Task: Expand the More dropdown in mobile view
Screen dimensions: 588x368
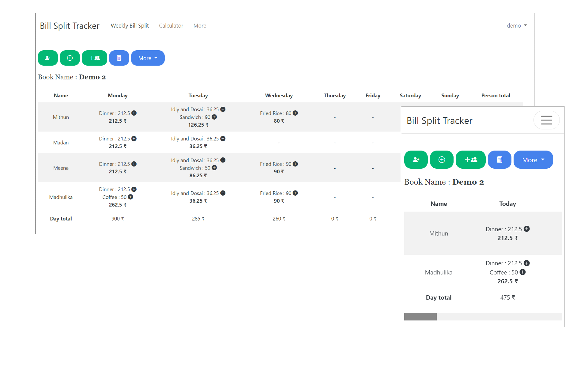Action: click(x=533, y=160)
